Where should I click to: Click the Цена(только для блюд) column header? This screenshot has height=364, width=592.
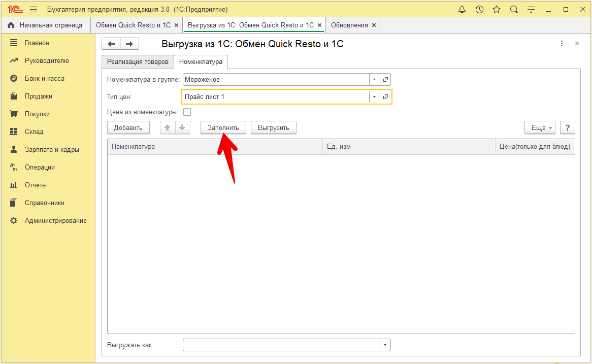pos(535,147)
